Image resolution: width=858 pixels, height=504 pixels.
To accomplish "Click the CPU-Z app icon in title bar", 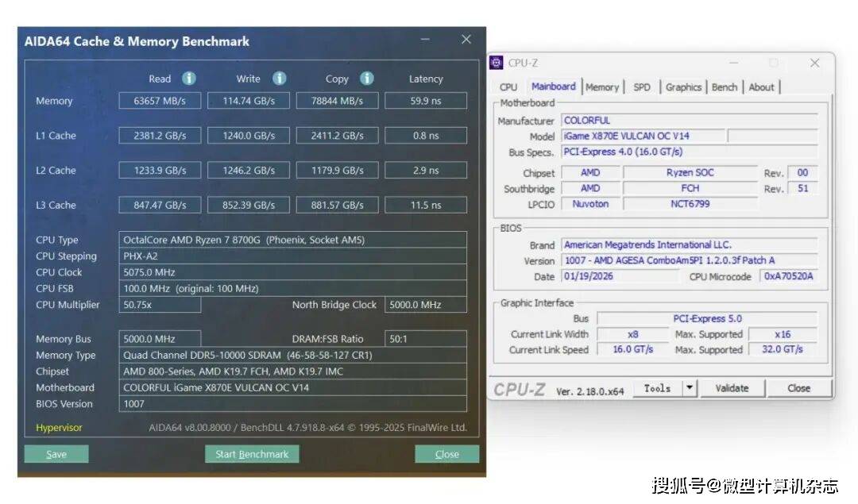I will click(x=497, y=63).
